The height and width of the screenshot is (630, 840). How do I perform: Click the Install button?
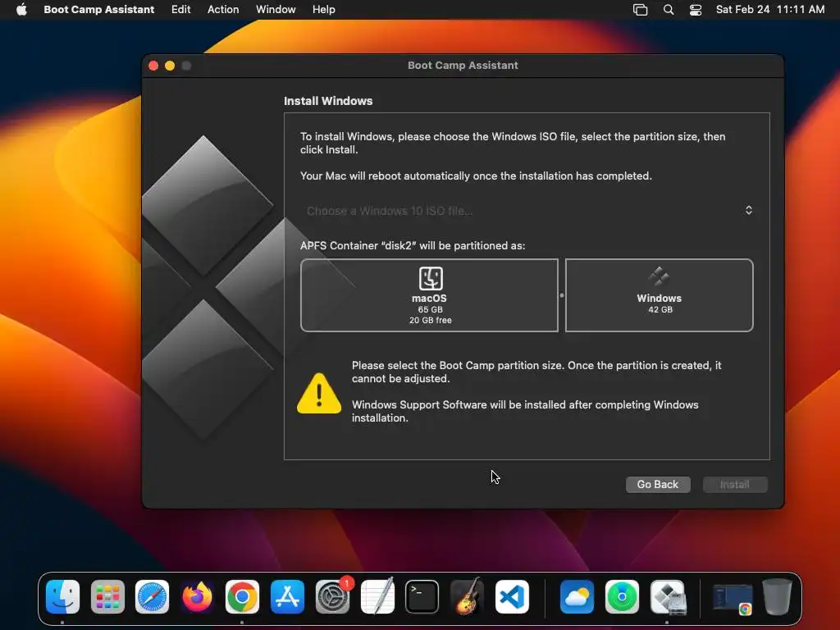735,484
